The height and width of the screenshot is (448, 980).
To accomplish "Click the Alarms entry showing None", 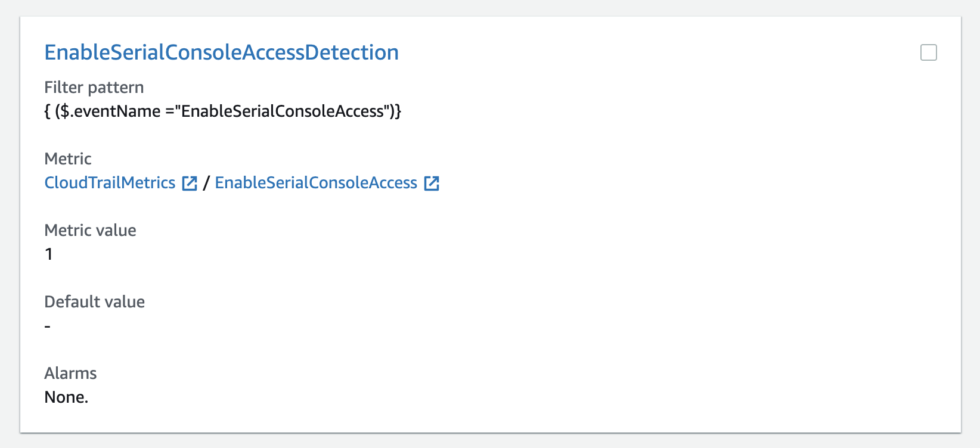I will point(66,397).
